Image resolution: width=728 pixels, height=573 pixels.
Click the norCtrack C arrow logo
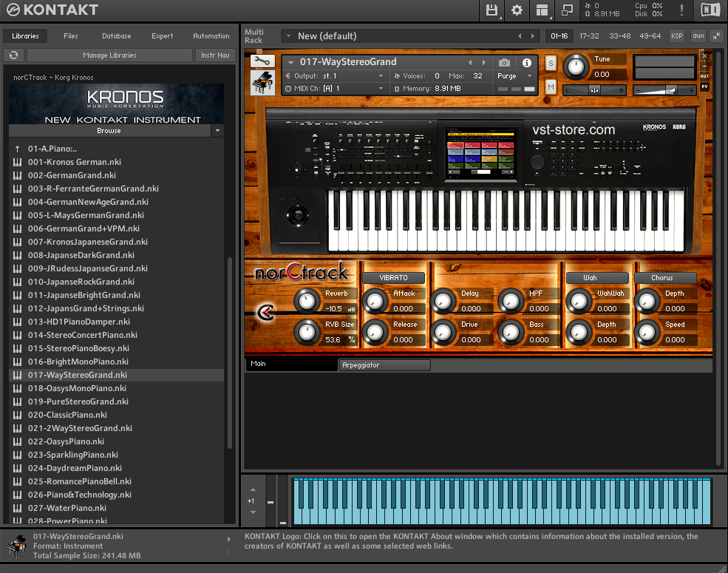[x=265, y=312]
